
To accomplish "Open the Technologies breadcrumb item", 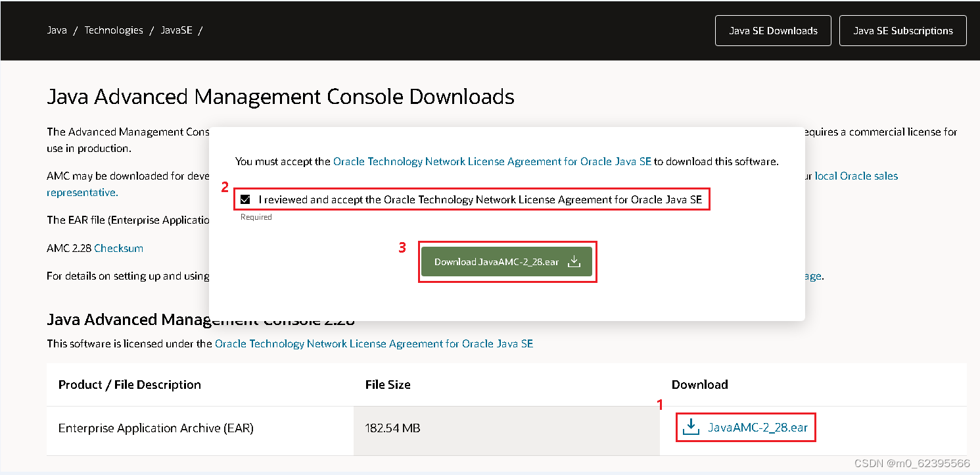I will 114,30.
